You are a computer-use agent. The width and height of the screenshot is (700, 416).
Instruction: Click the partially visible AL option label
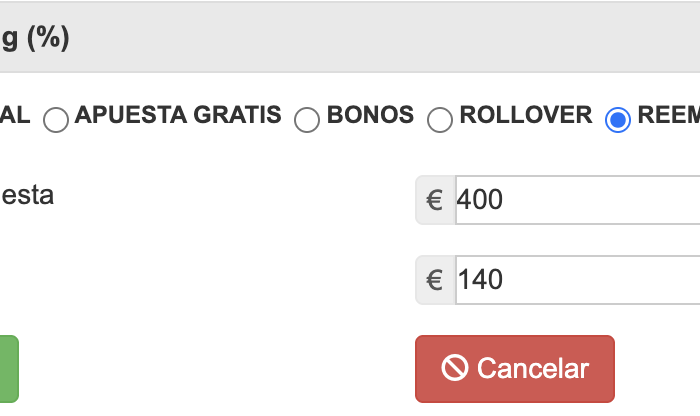[x=15, y=115]
